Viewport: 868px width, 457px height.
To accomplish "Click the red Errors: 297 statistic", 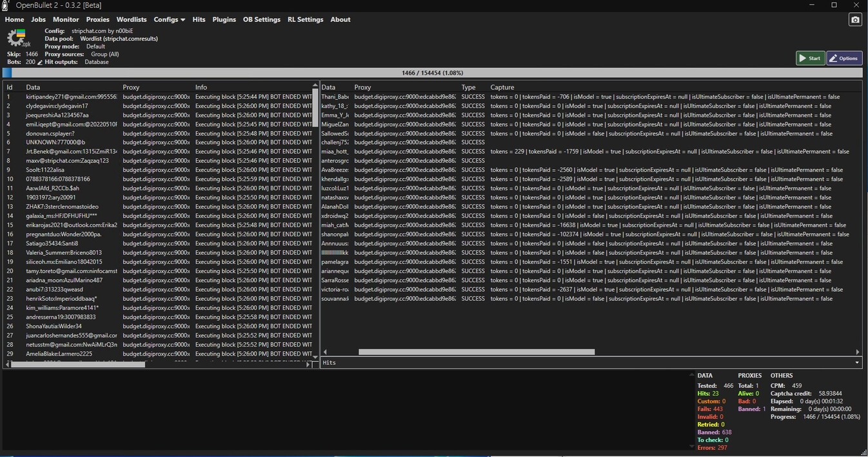I will point(713,447).
